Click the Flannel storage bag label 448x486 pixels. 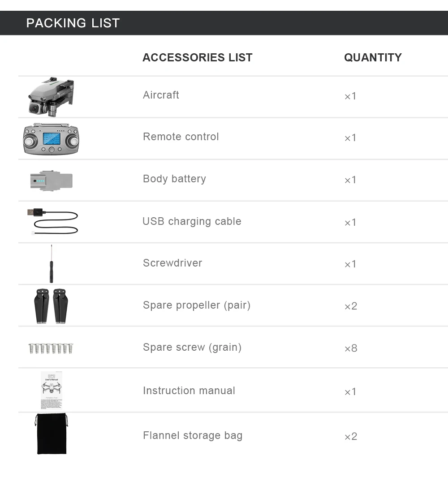[x=193, y=436]
